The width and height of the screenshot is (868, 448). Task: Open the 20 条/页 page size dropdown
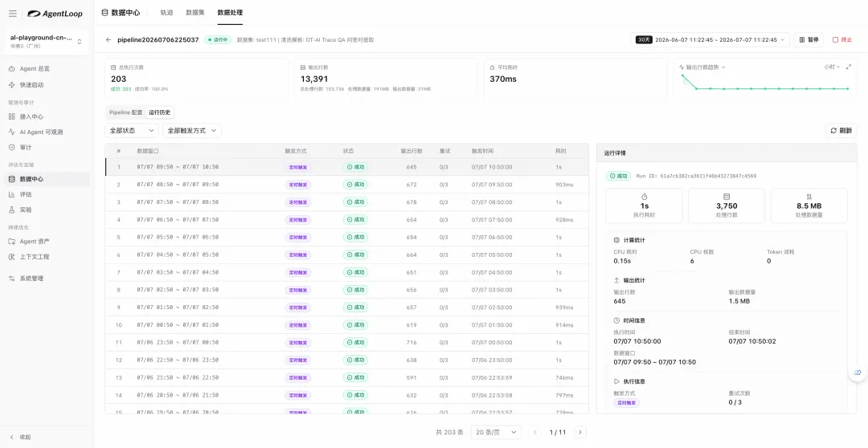tap(497, 432)
